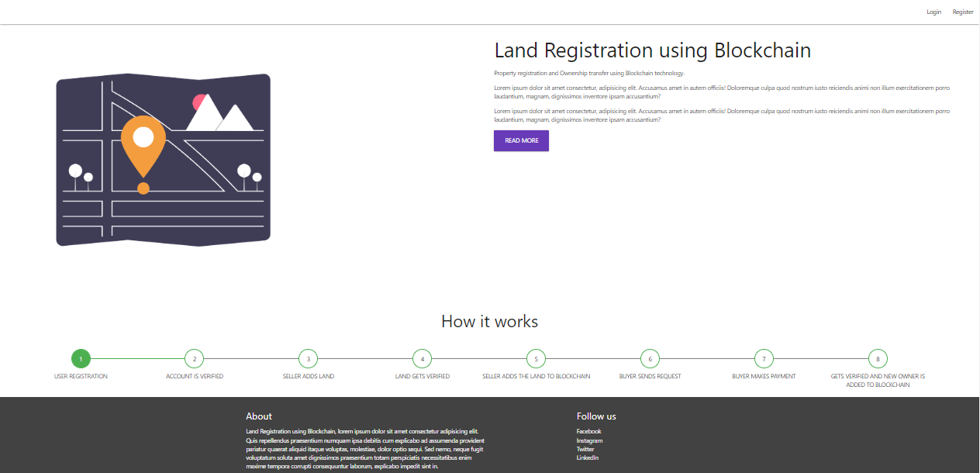The height and width of the screenshot is (473, 980).
Task: Click the About section paragraph in footer
Action: tap(365, 449)
